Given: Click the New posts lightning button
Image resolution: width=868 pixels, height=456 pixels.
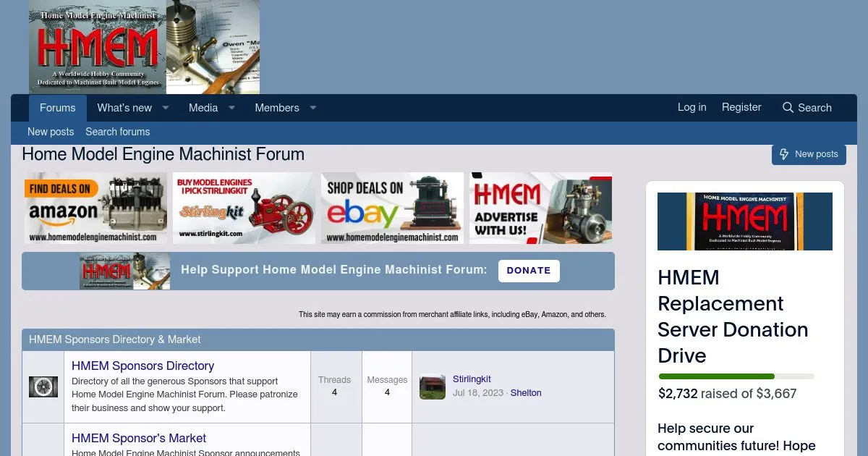Looking at the screenshot, I should (809, 154).
